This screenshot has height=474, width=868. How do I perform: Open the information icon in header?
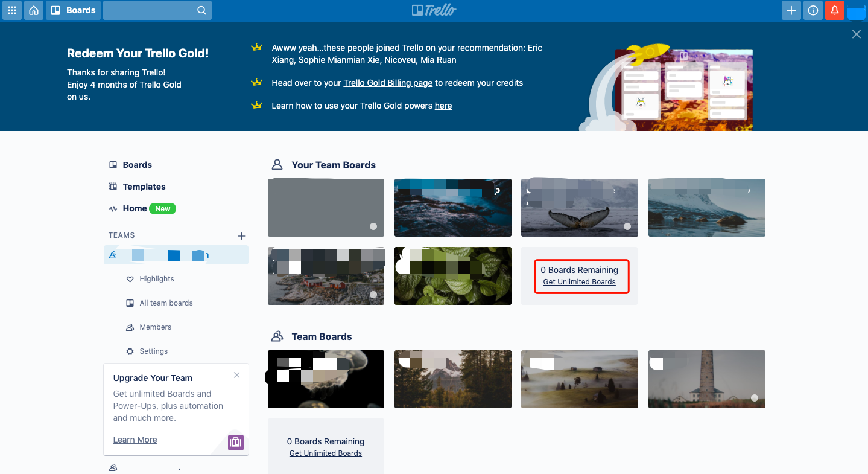[813, 10]
